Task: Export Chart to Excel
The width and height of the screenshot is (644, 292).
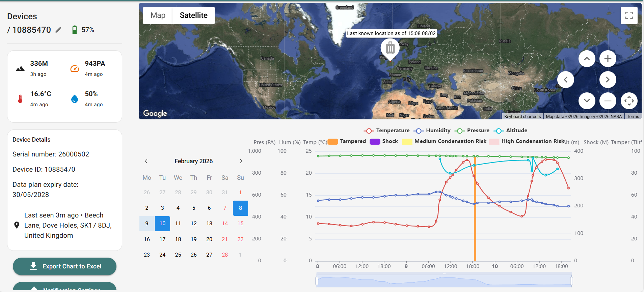Action: [x=64, y=266]
